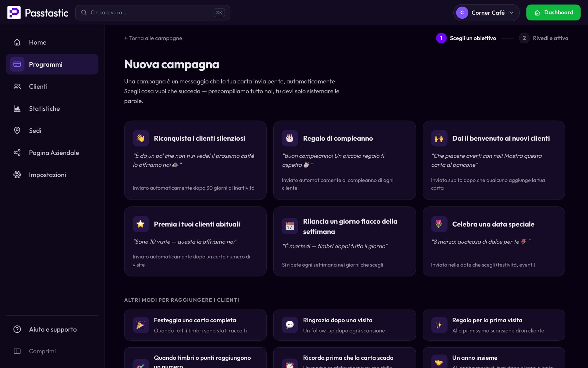Click the raised hands welcome icon
Screen dimensions: 588x368
point(439,138)
